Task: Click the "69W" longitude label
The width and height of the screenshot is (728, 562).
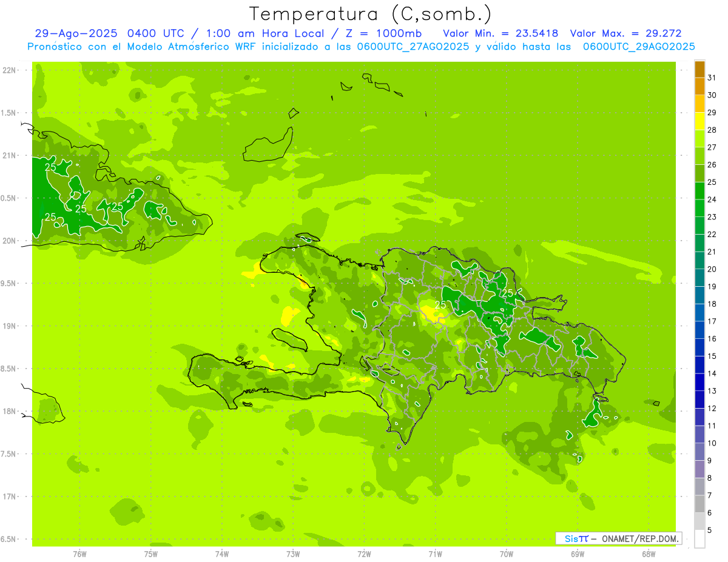Action: 578,554
